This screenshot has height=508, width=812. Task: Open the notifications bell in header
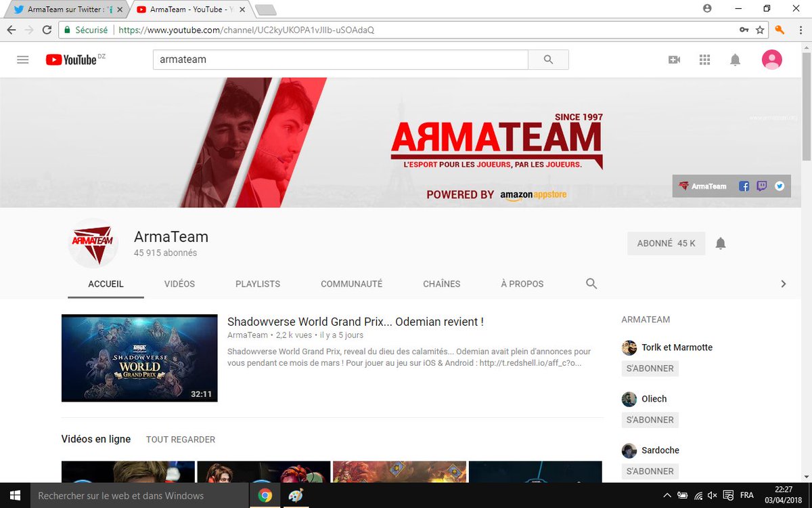(x=735, y=60)
